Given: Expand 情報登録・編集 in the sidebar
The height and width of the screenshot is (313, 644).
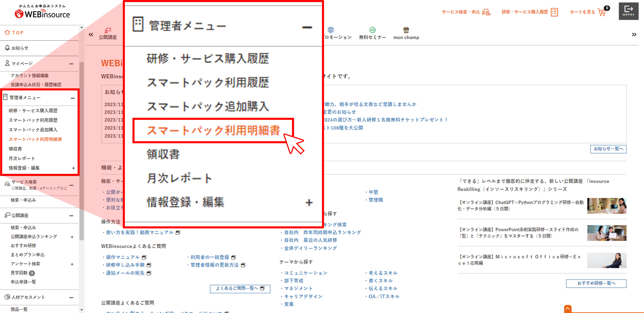Looking at the screenshot, I should (73, 168).
